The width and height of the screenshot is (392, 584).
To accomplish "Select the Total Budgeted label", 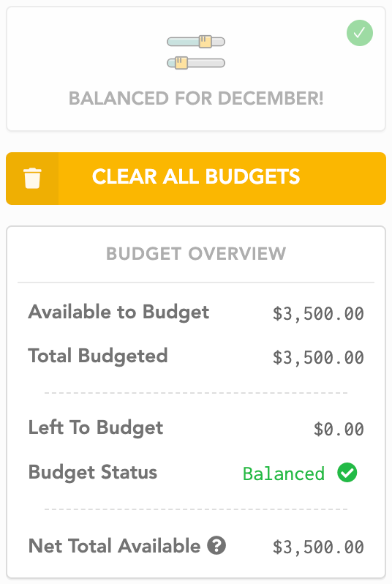I will point(98,356).
